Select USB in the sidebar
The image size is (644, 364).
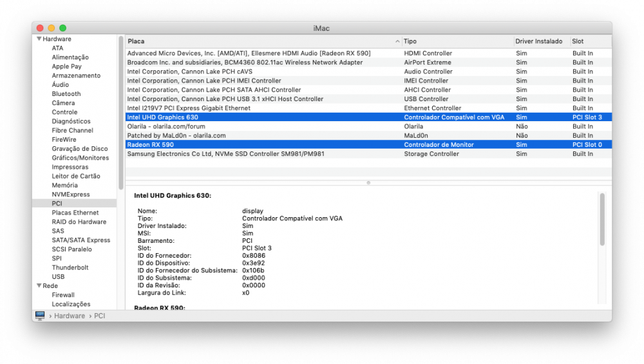tap(58, 276)
